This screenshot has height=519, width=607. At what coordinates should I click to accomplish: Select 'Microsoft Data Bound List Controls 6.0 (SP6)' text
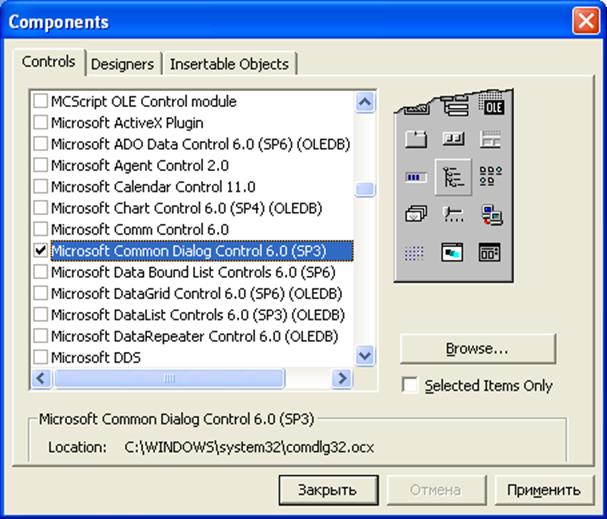coord(193,272)
